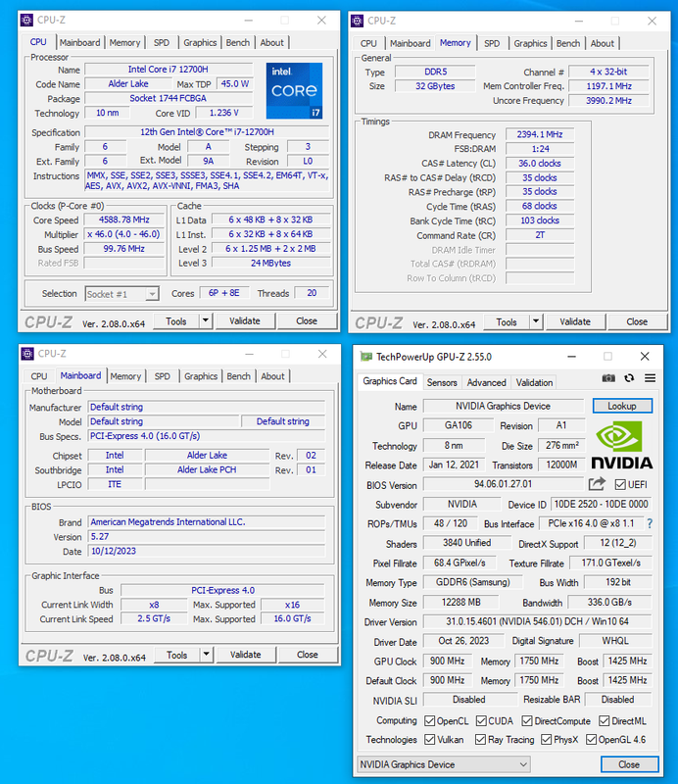Expand Tools dropdown arrow in CPU window
678x784 pixels.
pos(206,320)
